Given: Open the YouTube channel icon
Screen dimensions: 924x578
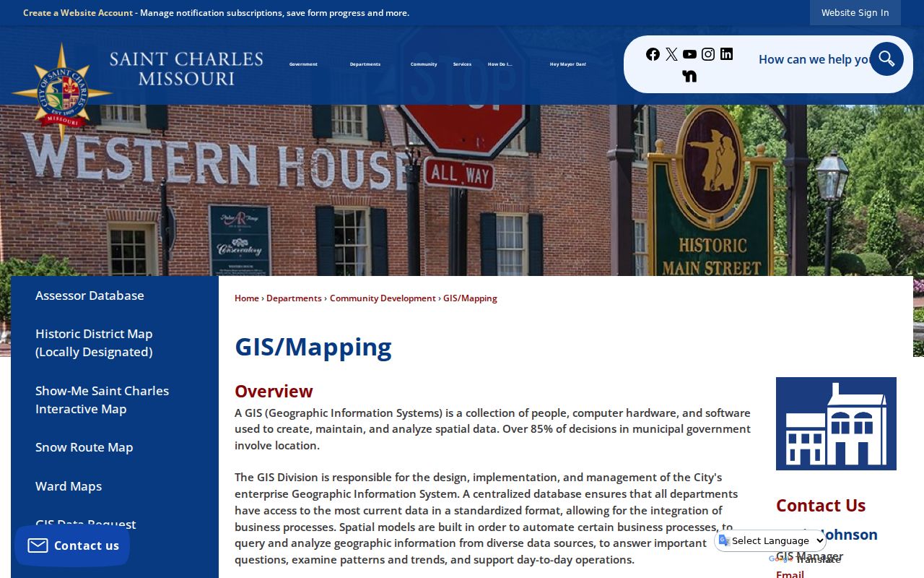Looking at the screenshot, I should click(689, 54).
